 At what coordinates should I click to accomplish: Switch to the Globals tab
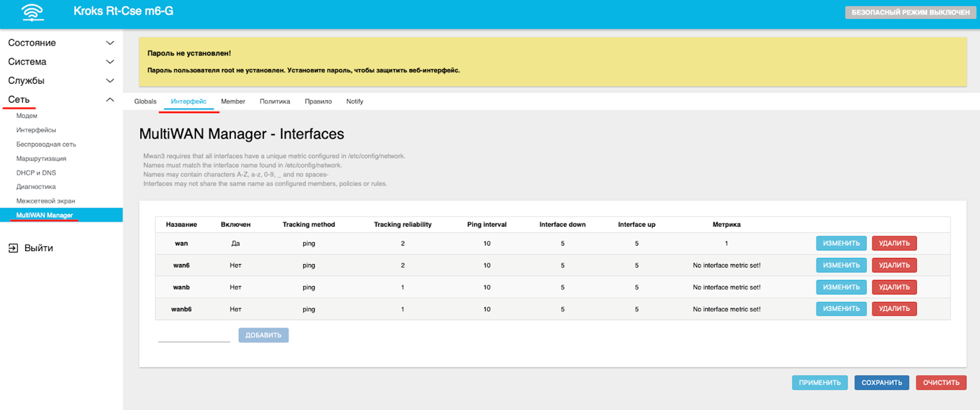coord(145,101)
